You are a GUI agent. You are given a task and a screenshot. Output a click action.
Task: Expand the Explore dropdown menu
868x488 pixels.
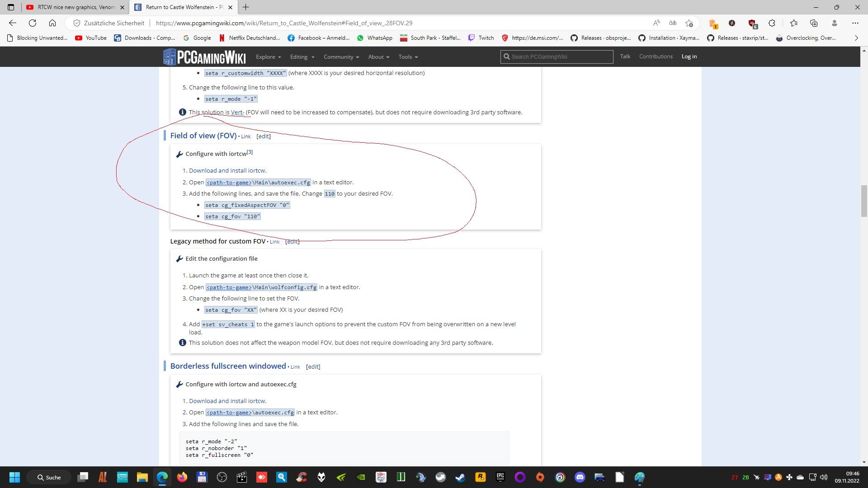(268, 57)
